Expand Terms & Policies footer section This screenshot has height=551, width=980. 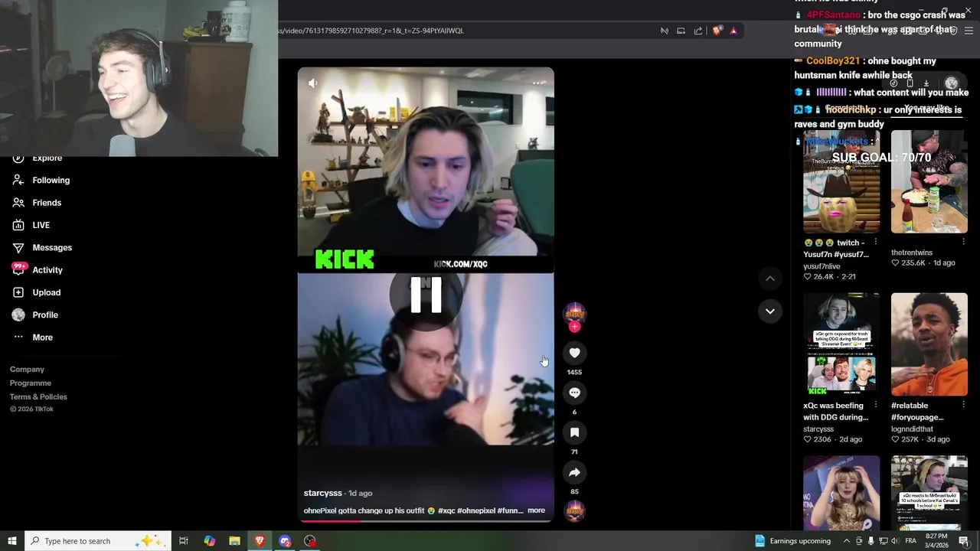(38, 397)
